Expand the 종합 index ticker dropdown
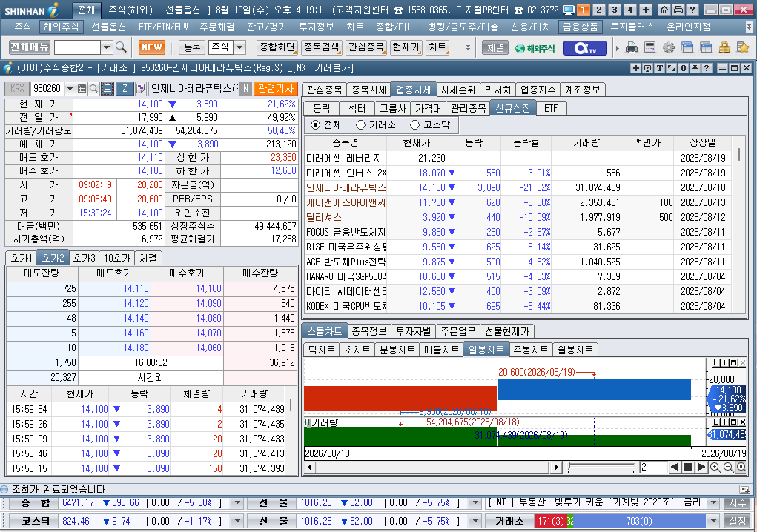757x532 pixels. click(x=237, y=503)
